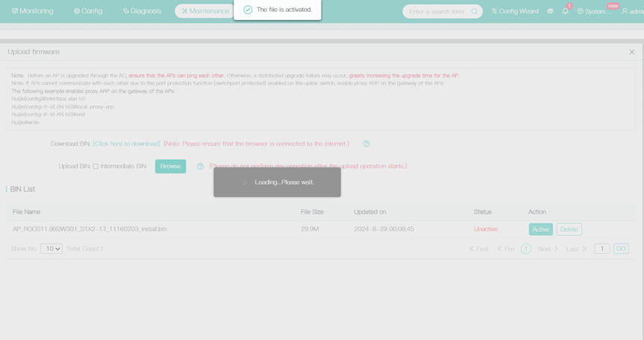Go to Pre page
Viewport: 644px width, 340px height.
click(x=506, y=249)
